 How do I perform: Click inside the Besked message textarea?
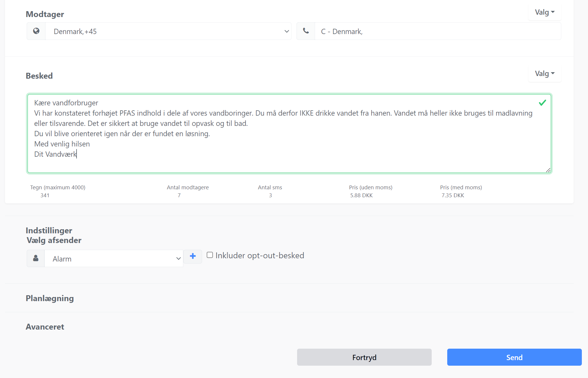pyautogui.click(x=289, y=134)
